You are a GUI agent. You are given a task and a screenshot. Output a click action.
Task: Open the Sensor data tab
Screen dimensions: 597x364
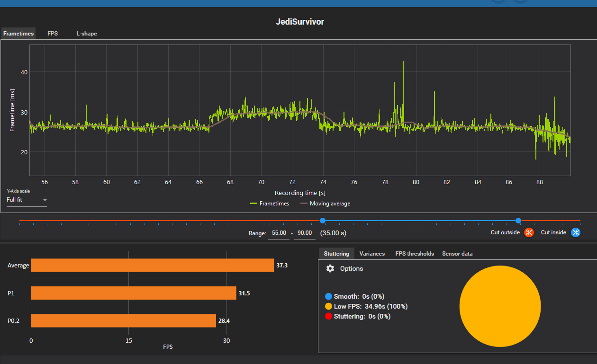click(x=457, y=254)
